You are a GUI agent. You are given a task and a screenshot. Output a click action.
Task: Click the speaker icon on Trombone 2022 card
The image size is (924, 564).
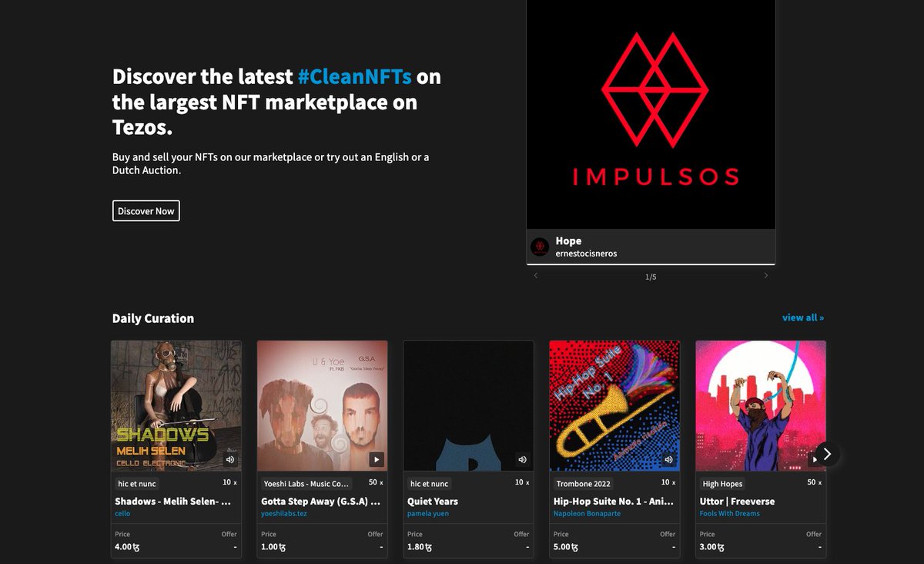coord(668,458)
